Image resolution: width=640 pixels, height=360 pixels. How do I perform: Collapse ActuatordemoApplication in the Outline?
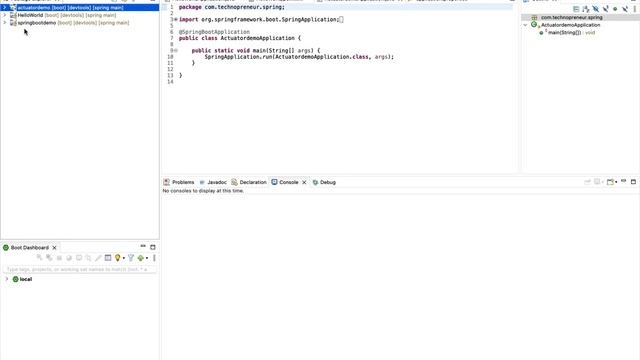click(x=526, y=25)
